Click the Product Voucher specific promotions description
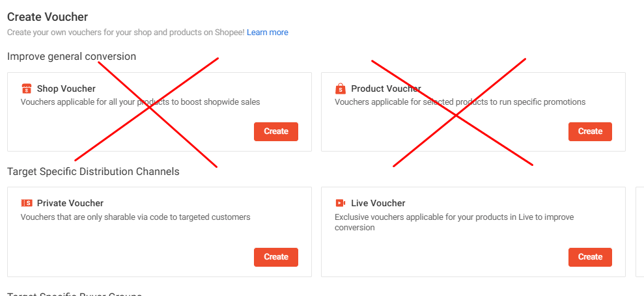This screenshot has width=644, height=296. tap(460, 102)
